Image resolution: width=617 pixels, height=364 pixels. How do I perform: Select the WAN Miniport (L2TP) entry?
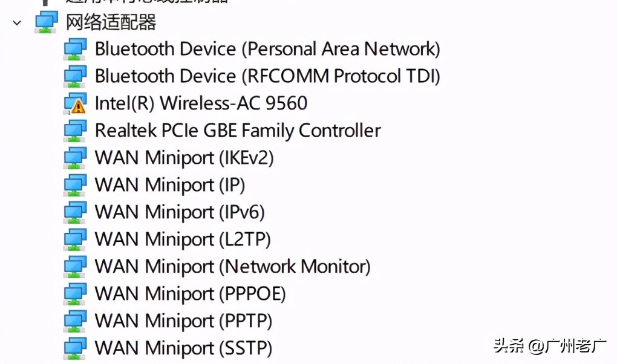181,239
